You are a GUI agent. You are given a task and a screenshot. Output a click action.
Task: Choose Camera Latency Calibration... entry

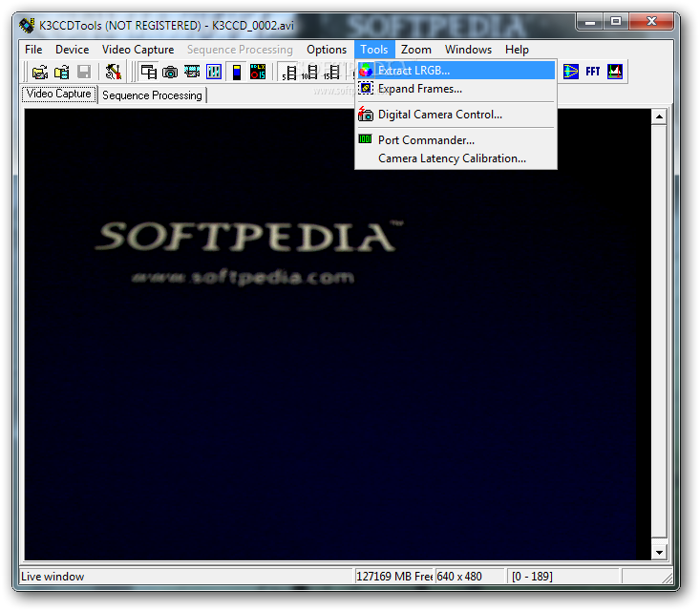point(456,158)
